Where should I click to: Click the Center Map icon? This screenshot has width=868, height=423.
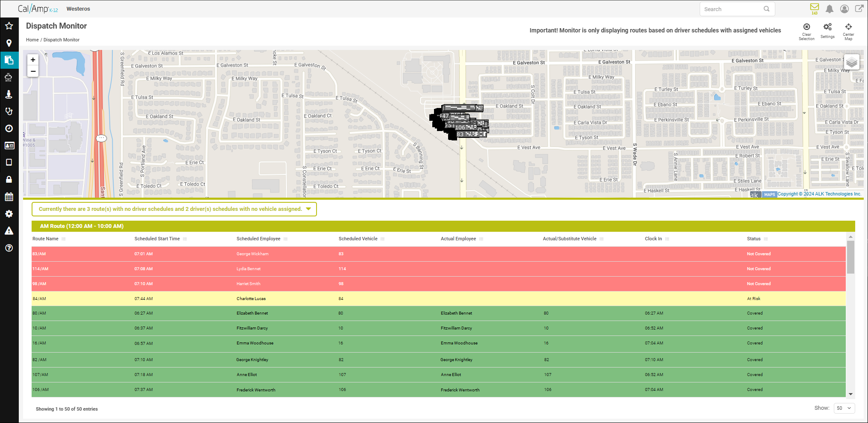click(x=848, y=26)
